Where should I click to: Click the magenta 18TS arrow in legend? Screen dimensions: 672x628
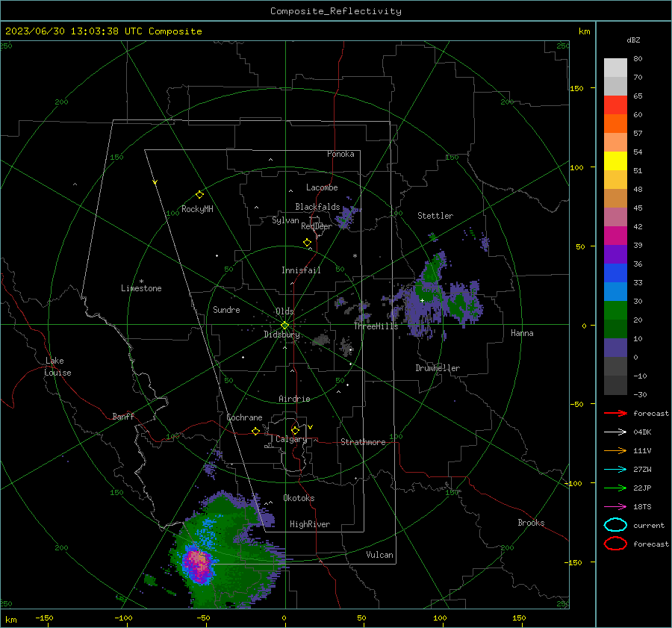(x=615, y=506)
